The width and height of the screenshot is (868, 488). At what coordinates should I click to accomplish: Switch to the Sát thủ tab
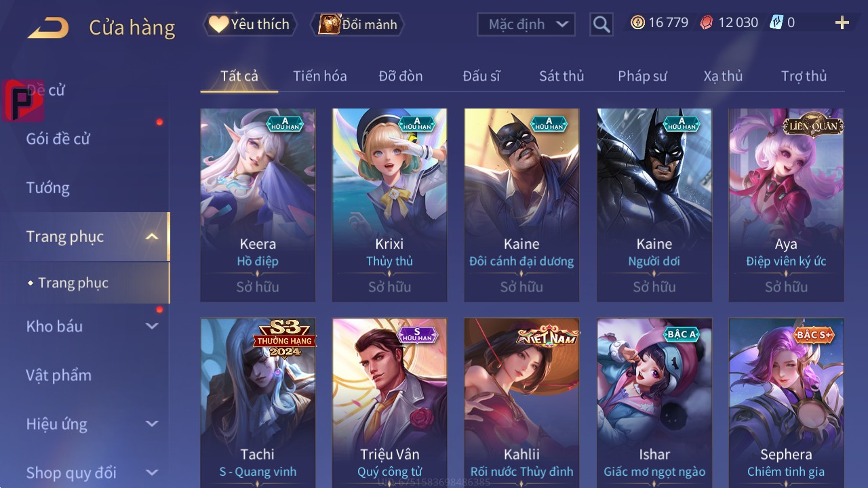click(561, 76)
